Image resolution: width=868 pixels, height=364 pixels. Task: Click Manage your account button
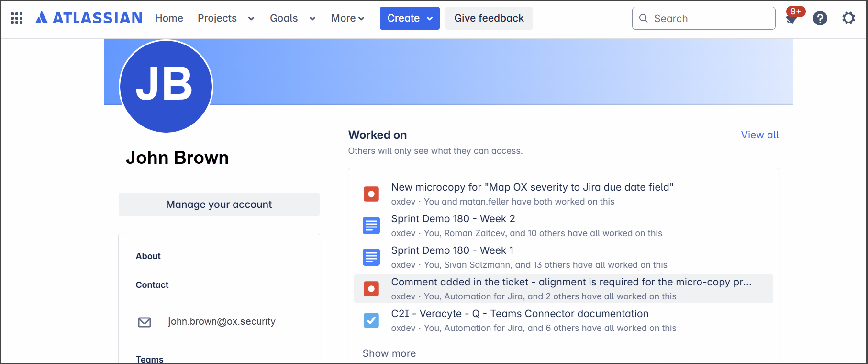(219, 205)
